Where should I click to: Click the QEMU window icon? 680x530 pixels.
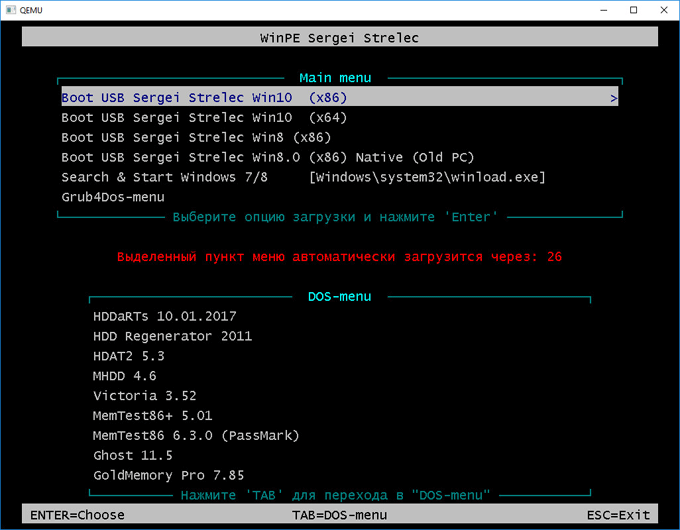click(11, 10)
